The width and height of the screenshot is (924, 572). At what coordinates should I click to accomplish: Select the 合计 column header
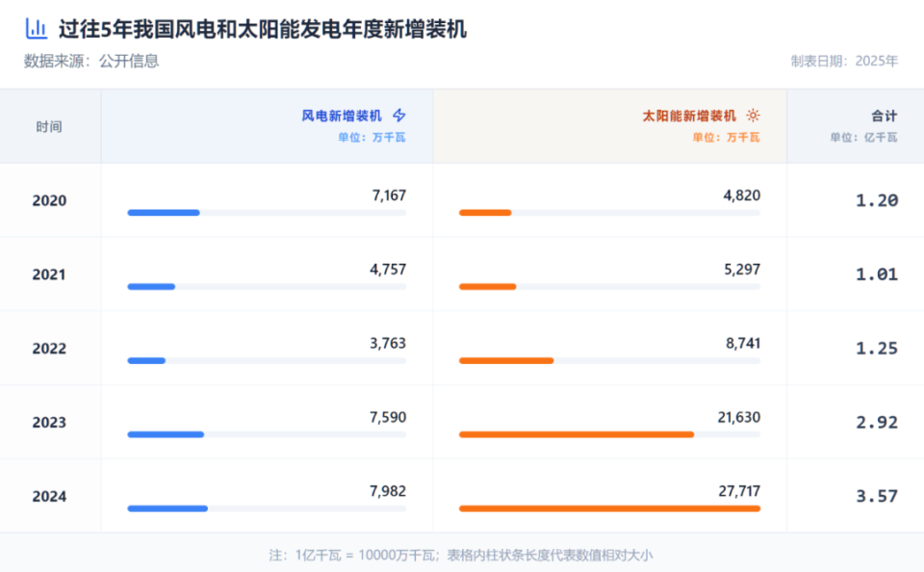(885, 115)
